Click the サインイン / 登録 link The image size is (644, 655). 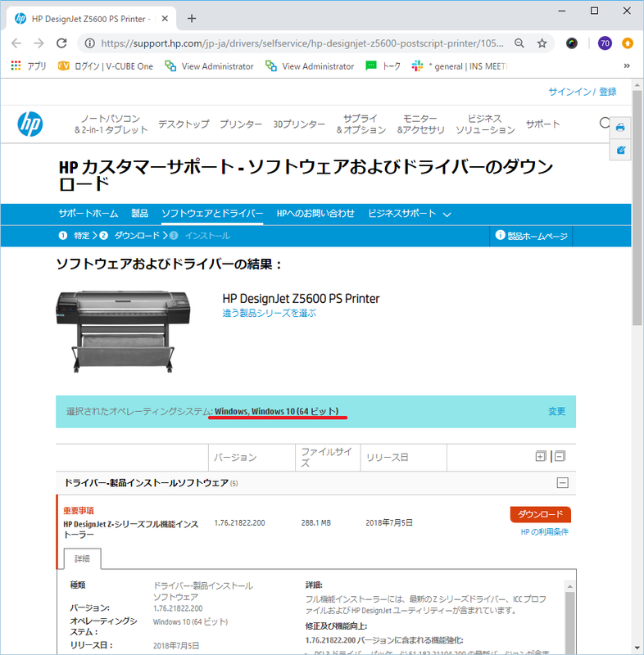tap(583, 92)
